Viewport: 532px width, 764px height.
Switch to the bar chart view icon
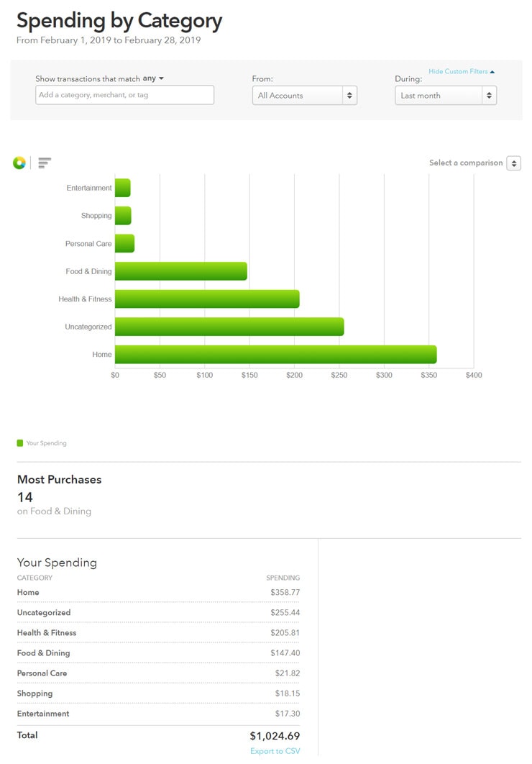tap(45, 163)
